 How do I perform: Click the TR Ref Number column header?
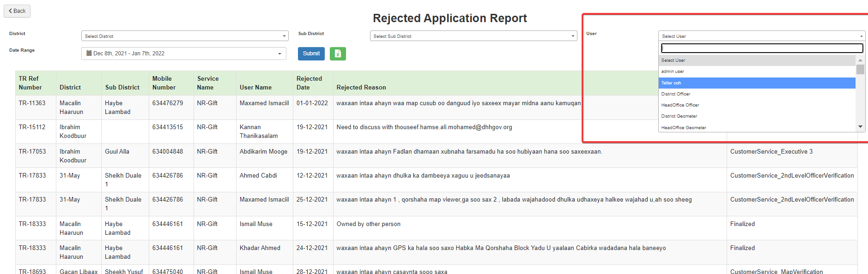click(x=30, y=83)
